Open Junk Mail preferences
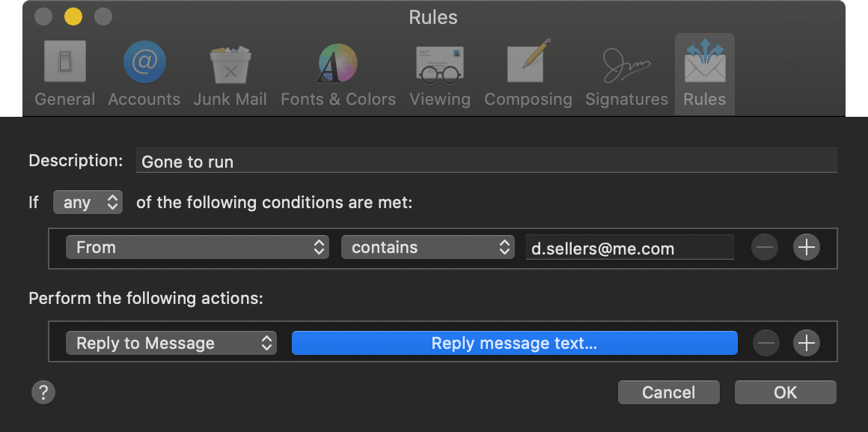Image resolution: width=868 pixels, height=432 pixels. (x=230, y=73)
